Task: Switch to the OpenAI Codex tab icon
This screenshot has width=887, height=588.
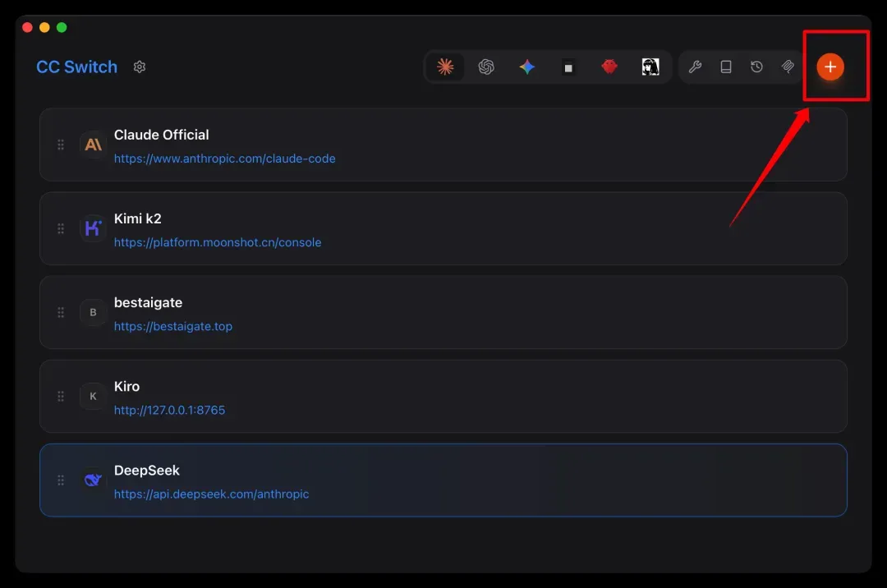Action: pyautogui.click(x=486, y=67)
